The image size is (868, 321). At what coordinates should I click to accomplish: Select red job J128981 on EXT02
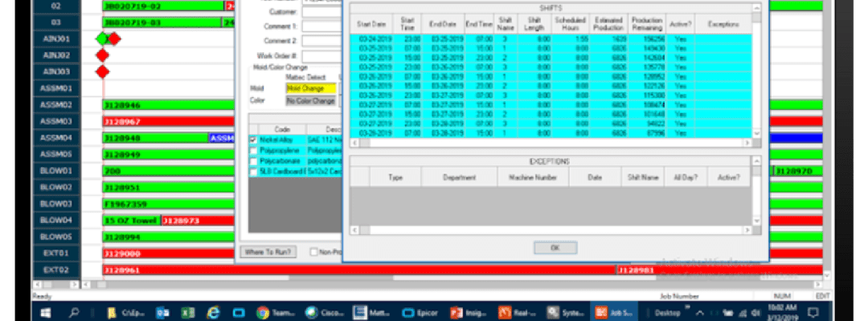pos(719,270)
